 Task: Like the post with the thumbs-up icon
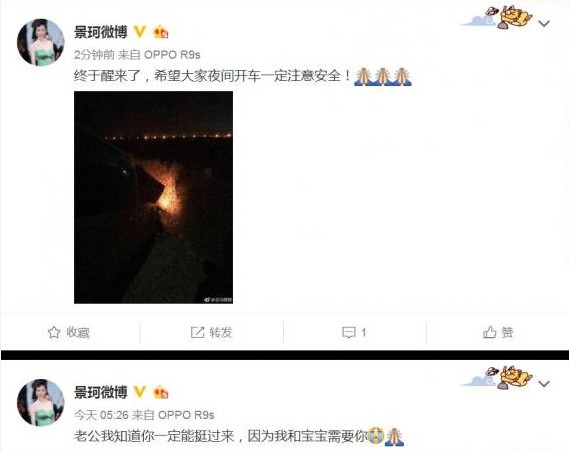click(x=489, y=332)
